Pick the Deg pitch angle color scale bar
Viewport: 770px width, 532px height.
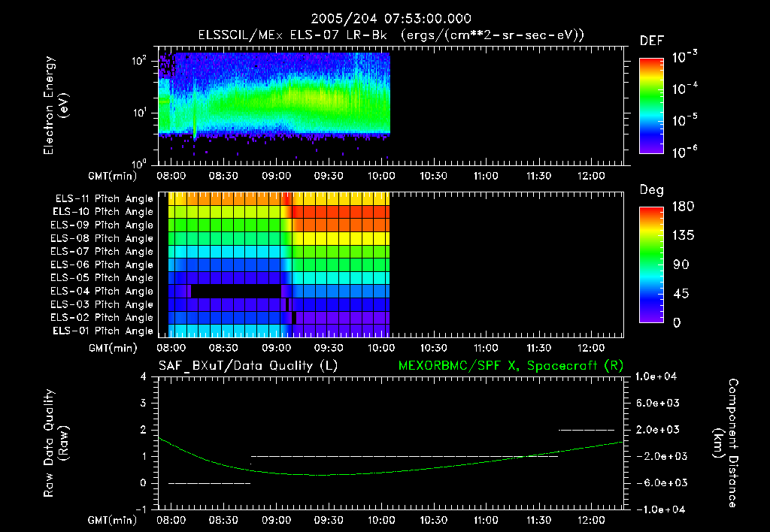pos(651,264)
